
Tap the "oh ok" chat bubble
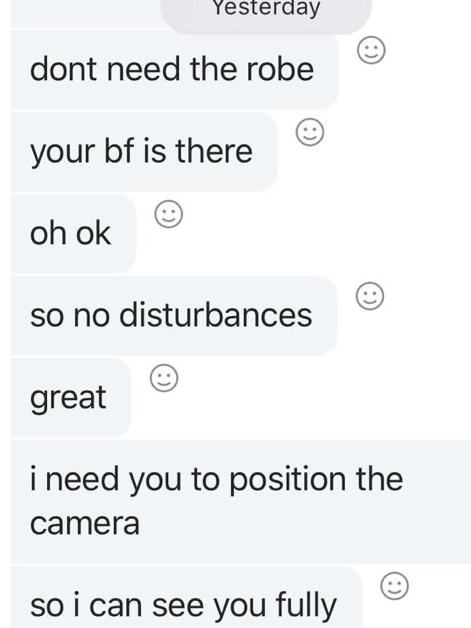74,233
